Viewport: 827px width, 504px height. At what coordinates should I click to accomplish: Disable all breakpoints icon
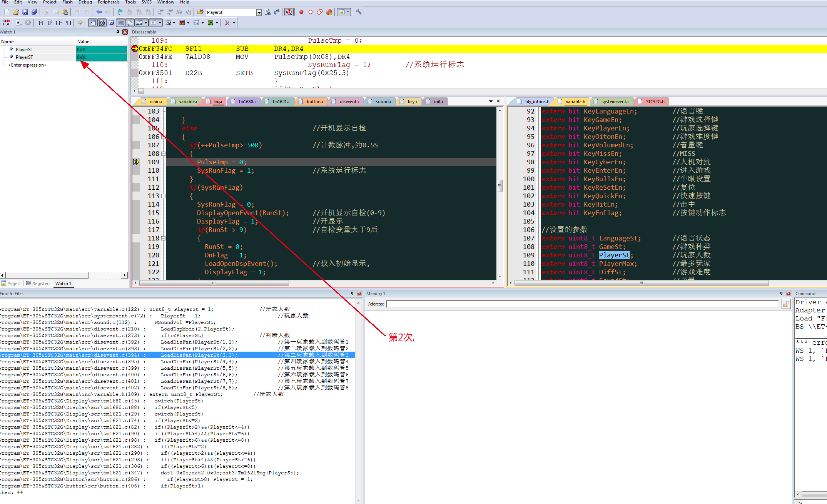point(320,12)
